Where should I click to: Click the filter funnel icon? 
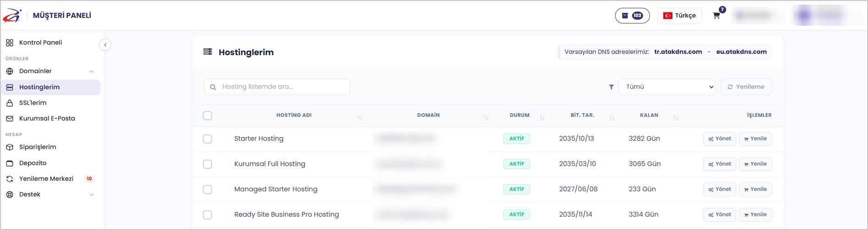pyautogui.click(x=611, y=87)
